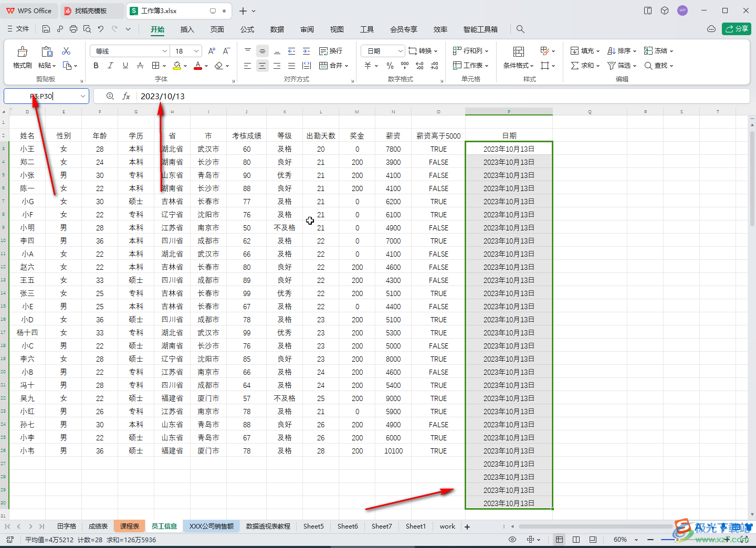Click the horizontal scrollbar of the sheet
Image resolution: width=756 pixels, height=548 pixels.
pyautogui.click(x=596, y=526)
